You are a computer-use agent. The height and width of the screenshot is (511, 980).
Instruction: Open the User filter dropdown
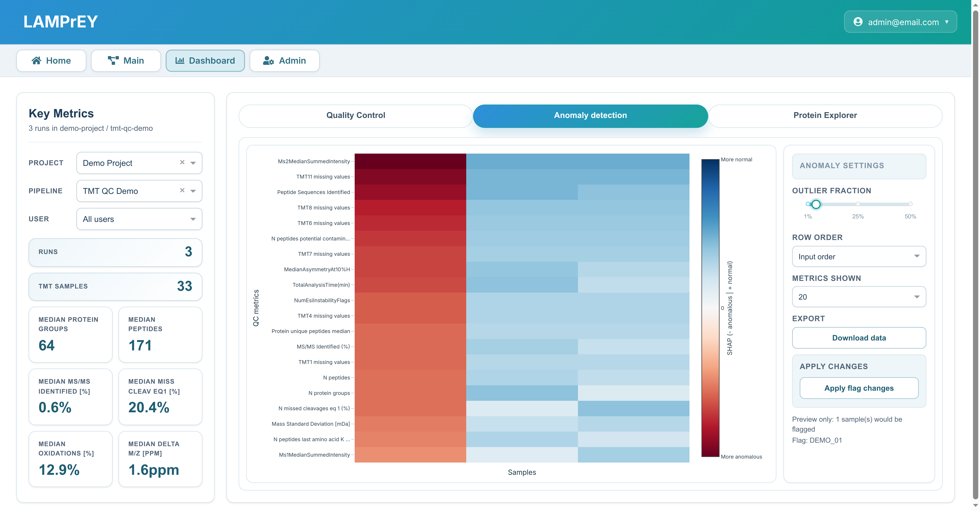pos(139,219)
